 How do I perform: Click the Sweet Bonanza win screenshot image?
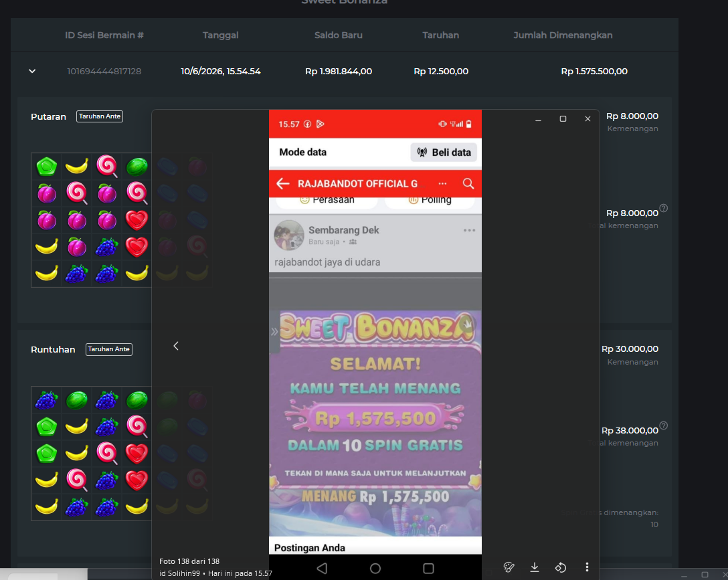coord(375,423)
